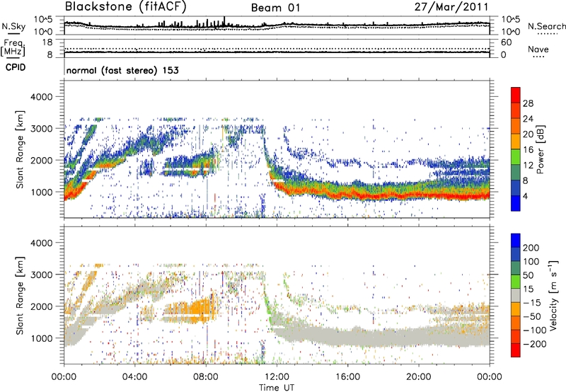
Task: Select Velocity colorbar segment between -200 and -100
Action: click(x=516, y=337)
